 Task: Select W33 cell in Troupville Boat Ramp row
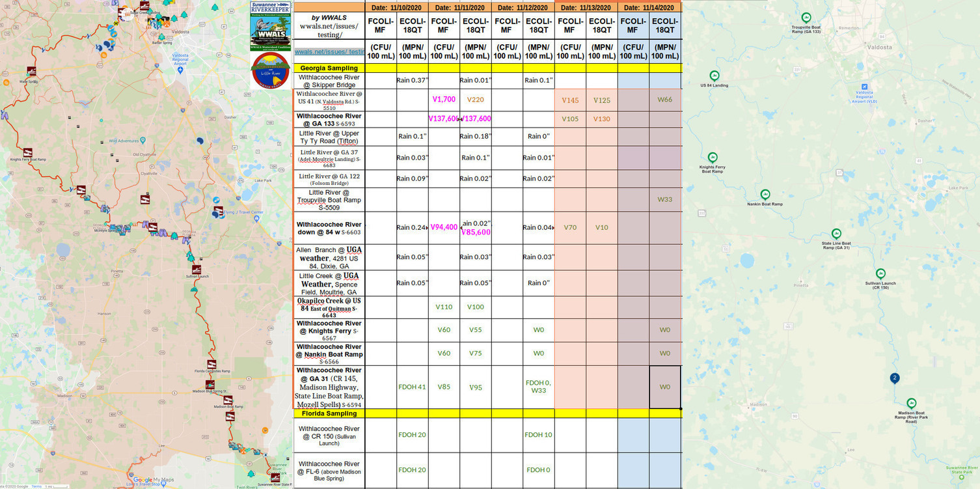[665, 199]
